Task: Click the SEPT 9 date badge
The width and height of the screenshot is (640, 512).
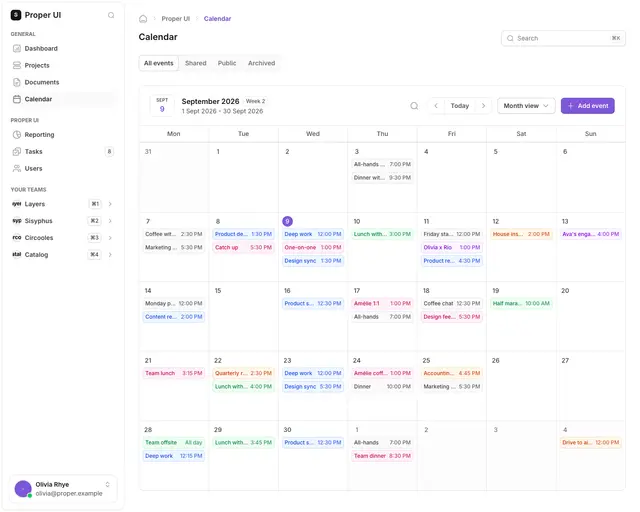Action: 164,107
